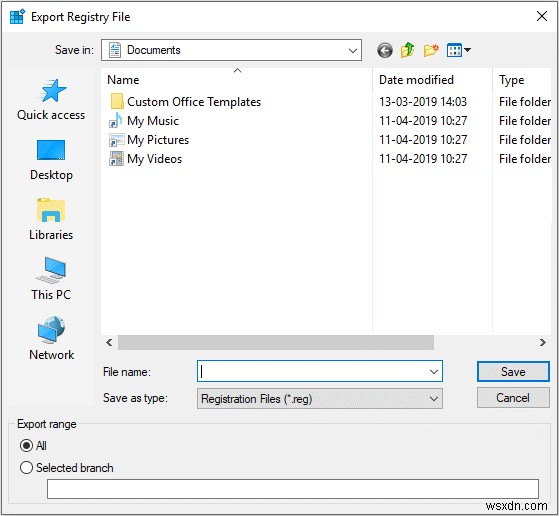
Task: Expand the View Menu dropdown arrow
Action: point(467,50)
